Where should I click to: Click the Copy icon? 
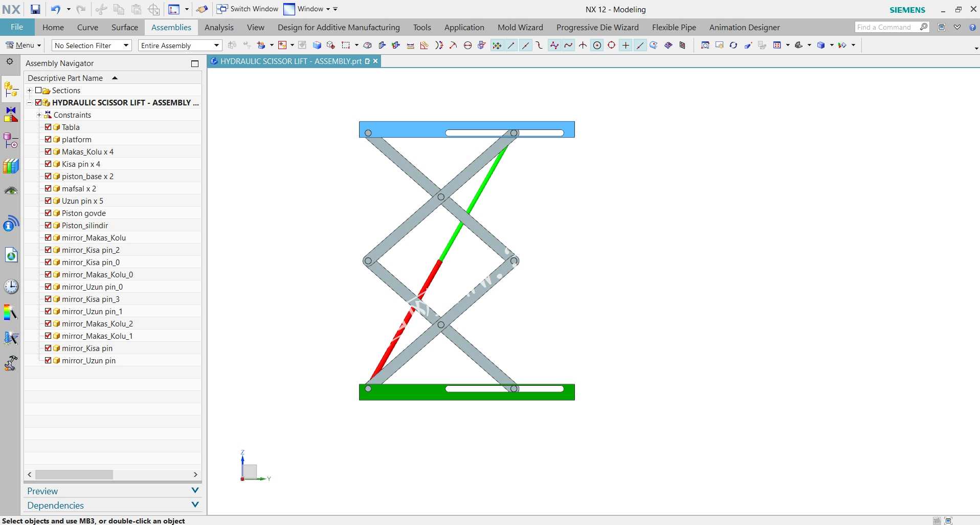point(119,9)
